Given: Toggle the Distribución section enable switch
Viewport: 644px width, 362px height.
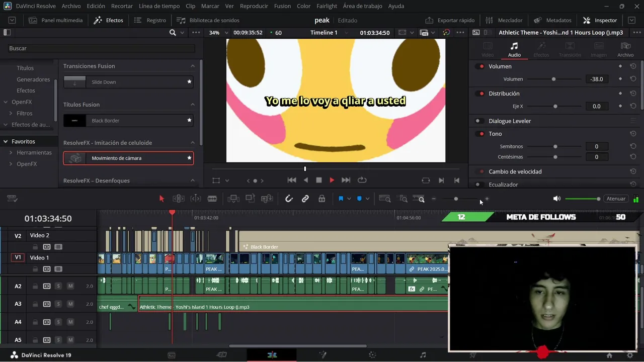Looking at the screenshot, I should tap(480, 94).
